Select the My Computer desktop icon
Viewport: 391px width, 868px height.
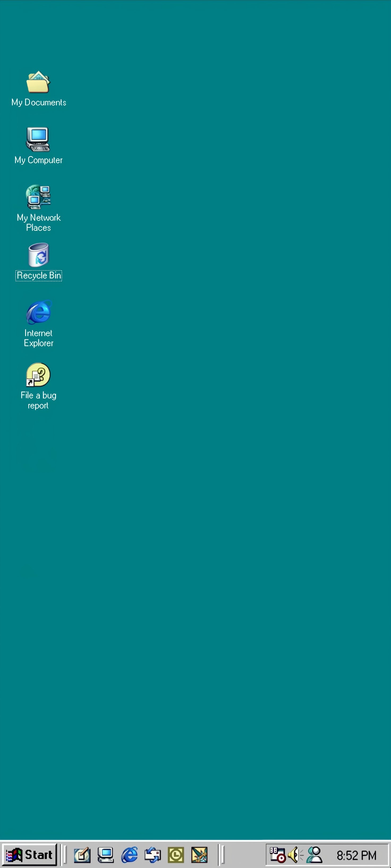coord(38,140)
